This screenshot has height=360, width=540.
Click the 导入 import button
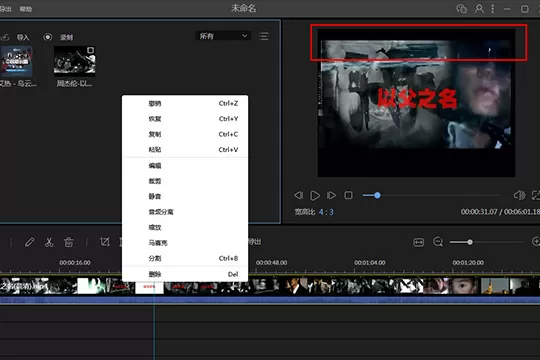[23, 37]
